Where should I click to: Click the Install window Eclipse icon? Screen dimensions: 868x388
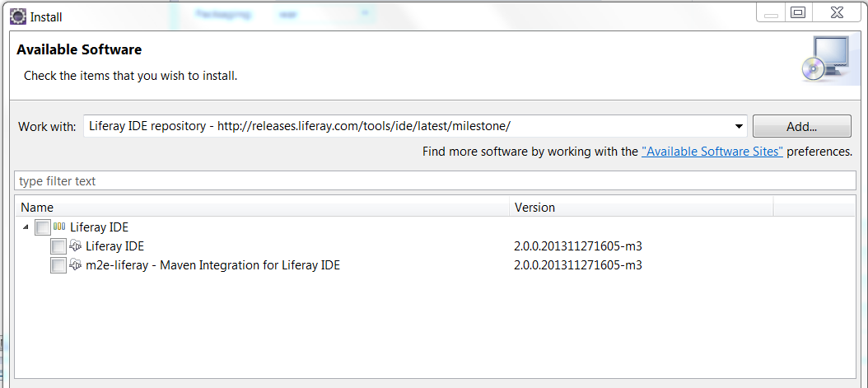tap(18, 16)
